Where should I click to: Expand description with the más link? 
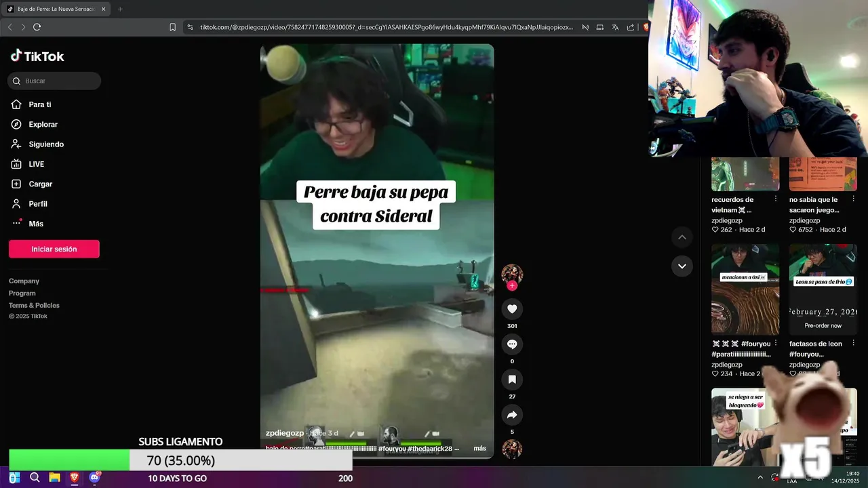(479, 448)
